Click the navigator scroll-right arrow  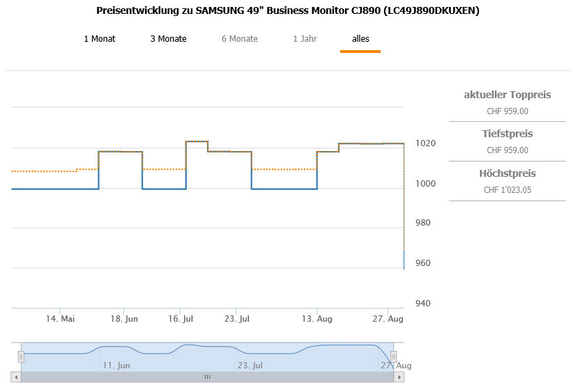click(x=399, y=377)
